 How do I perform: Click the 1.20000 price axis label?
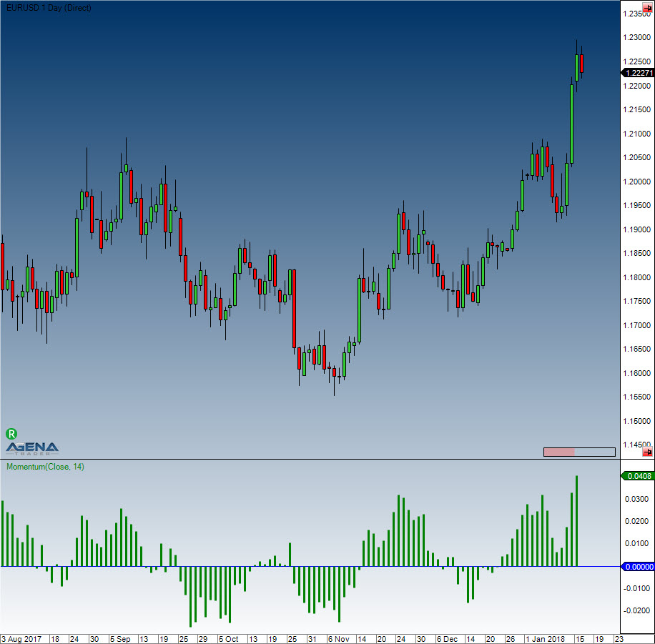pyautogui.click(x=636, y=182)
